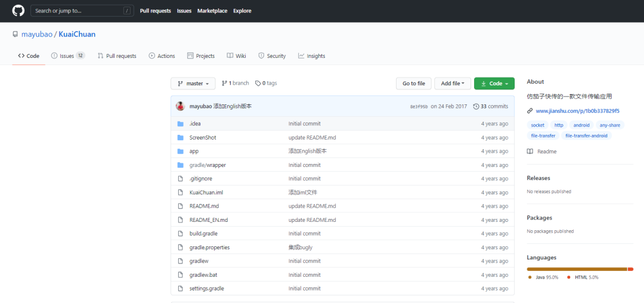
Task: Open the 集成bugly commit message
Action: [x=301, y=248]
